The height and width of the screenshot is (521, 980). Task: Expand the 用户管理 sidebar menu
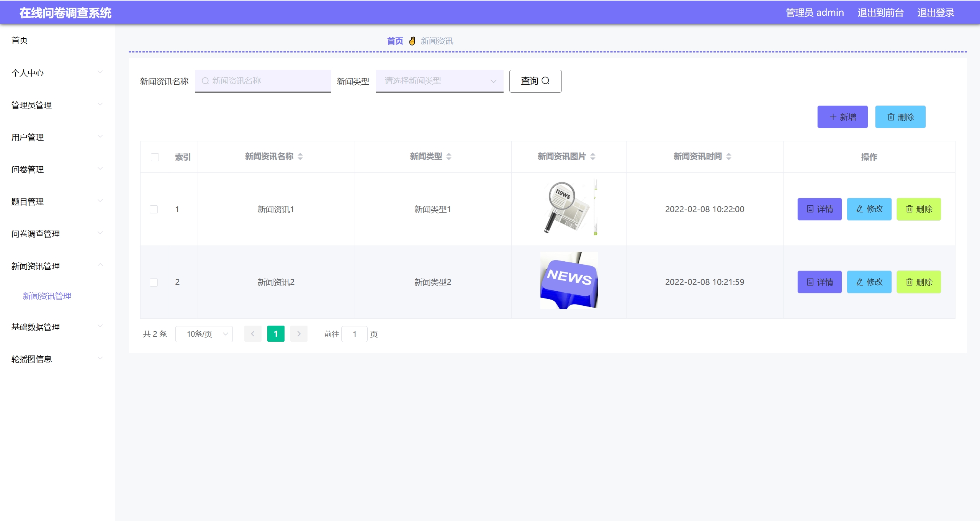[x=57, y=137]
